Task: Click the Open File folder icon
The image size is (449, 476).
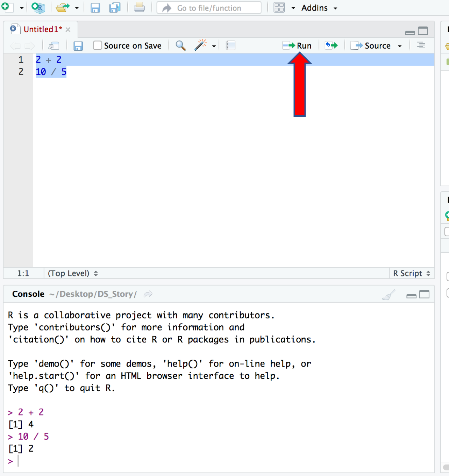Action: click(x=63, y=8)
